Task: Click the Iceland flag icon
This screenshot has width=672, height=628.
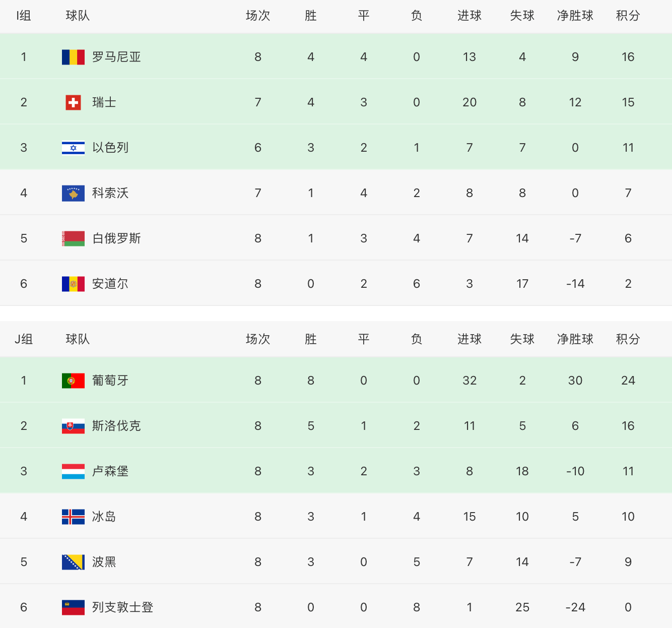Action: (x=73, y=517)
